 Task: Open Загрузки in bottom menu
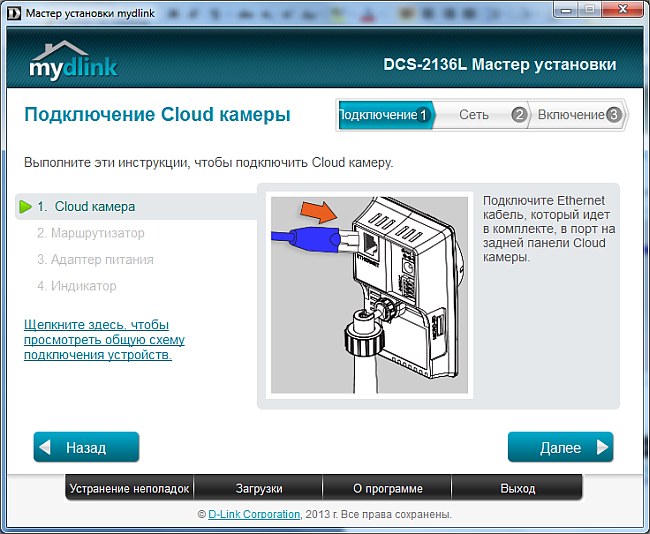click(x=258, y=489)
